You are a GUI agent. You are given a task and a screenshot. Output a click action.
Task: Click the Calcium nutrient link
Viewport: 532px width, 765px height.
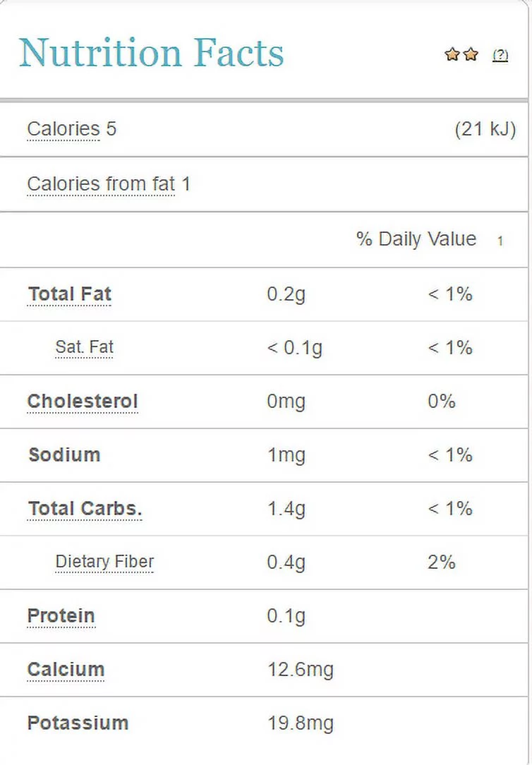coord(66,670)
